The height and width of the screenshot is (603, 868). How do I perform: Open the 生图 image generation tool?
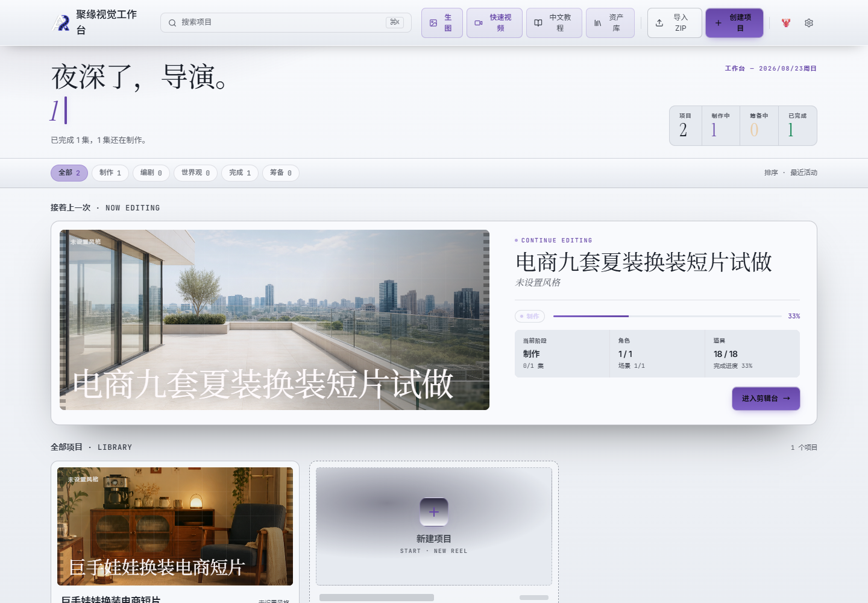(x=442, y=23)
